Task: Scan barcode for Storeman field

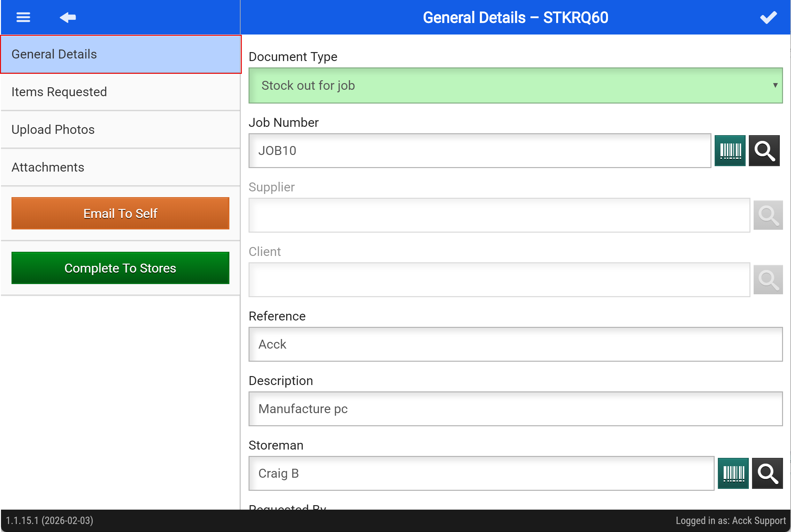Action: point(733,473)
